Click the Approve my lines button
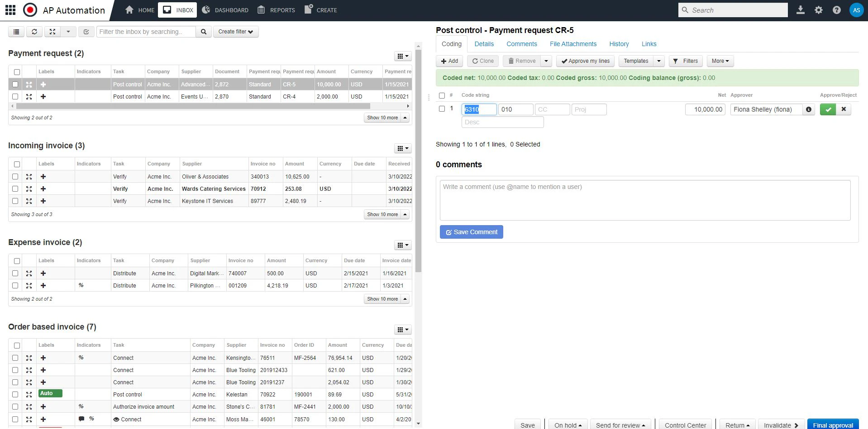This screenshot has height=429, width=868. [x=585, y=61]
